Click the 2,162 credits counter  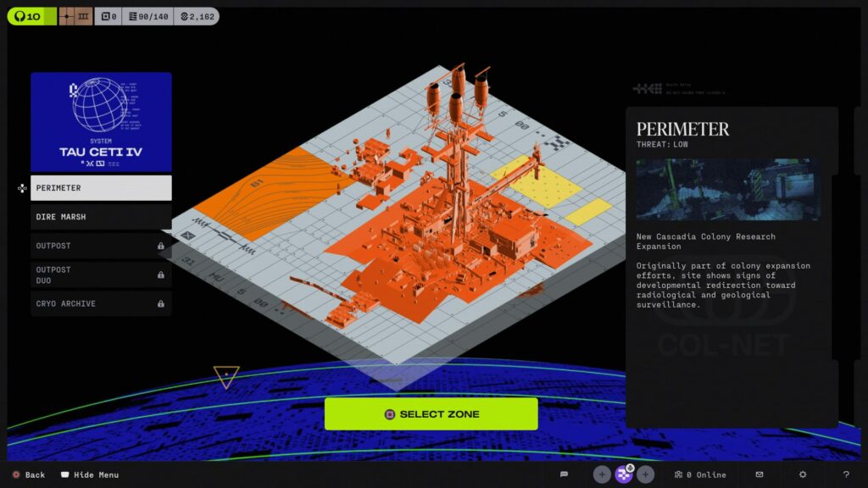[x=197, y=16]
